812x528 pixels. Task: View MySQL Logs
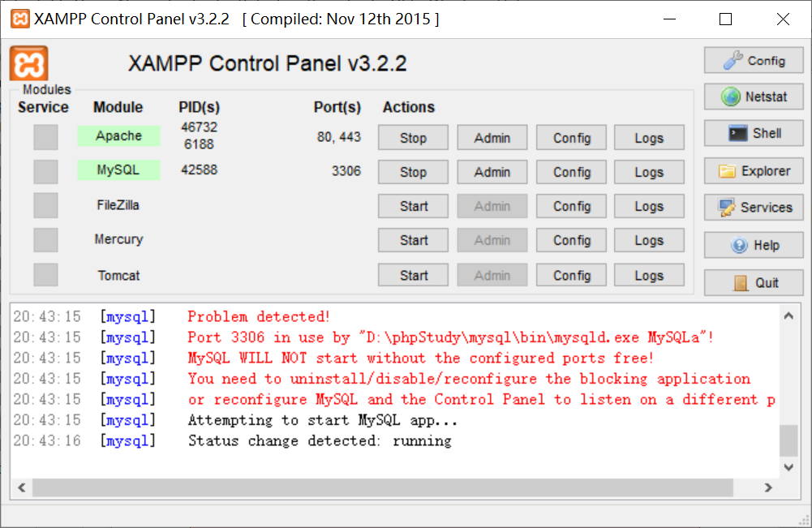pyautogui.click(x=650, y=172)
